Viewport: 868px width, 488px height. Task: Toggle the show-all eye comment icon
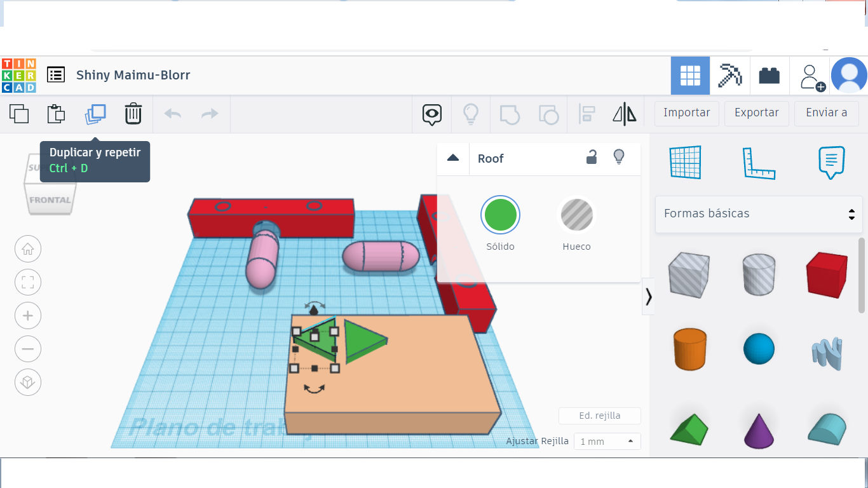coord(432,114)
